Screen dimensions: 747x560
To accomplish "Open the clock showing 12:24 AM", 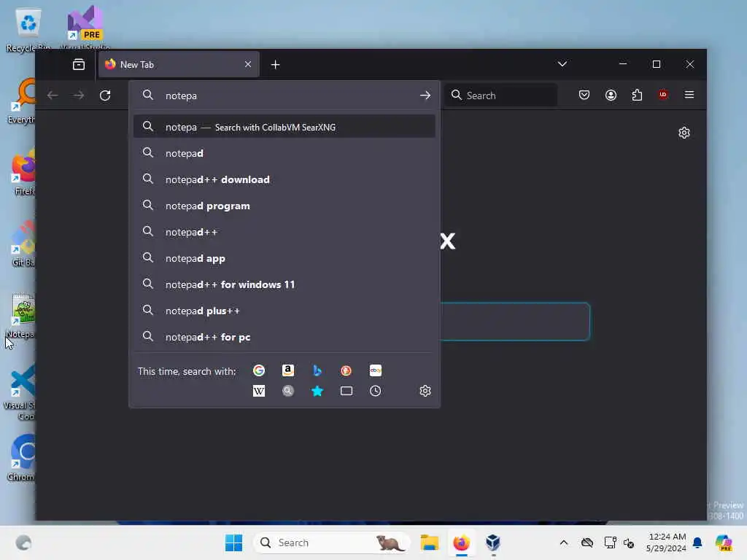I will 666,542.
